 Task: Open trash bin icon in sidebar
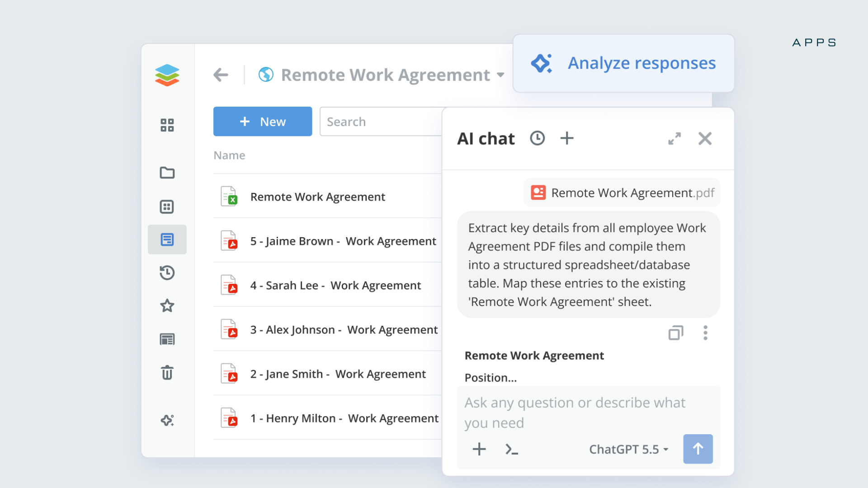pos(167,373)
